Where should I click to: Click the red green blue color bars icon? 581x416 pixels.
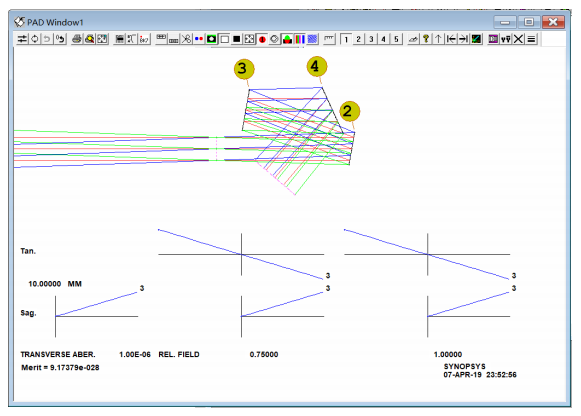click(x=300, y=39)
